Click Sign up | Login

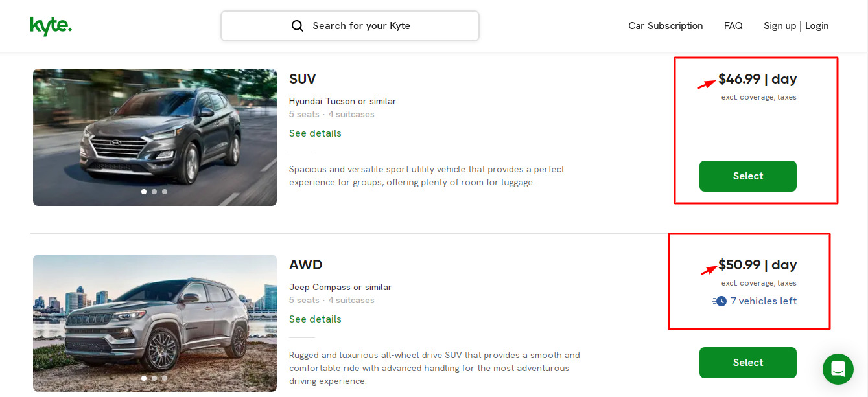click(x=796, y=25)
